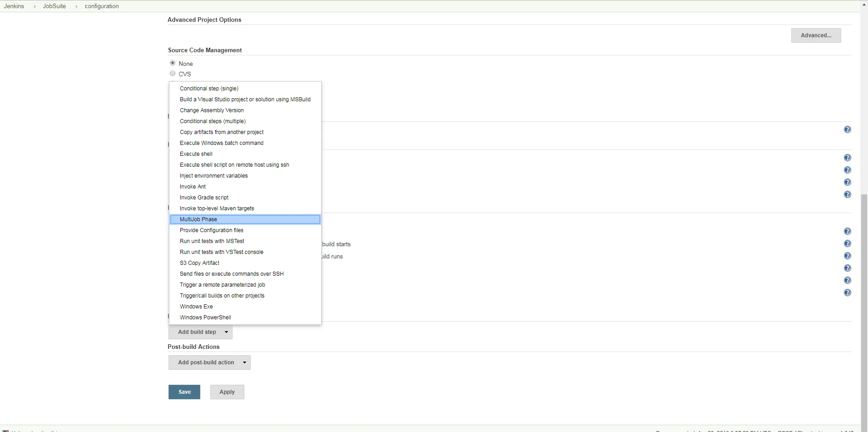
Task: Open the topmost help question-mark icon
Action: click(x=847, y=130)
